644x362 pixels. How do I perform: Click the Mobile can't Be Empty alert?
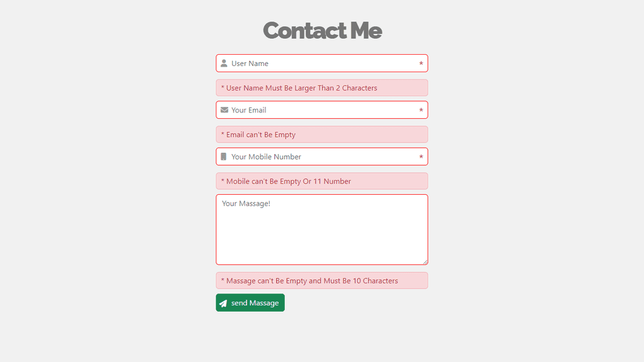[x=322, y=182]
